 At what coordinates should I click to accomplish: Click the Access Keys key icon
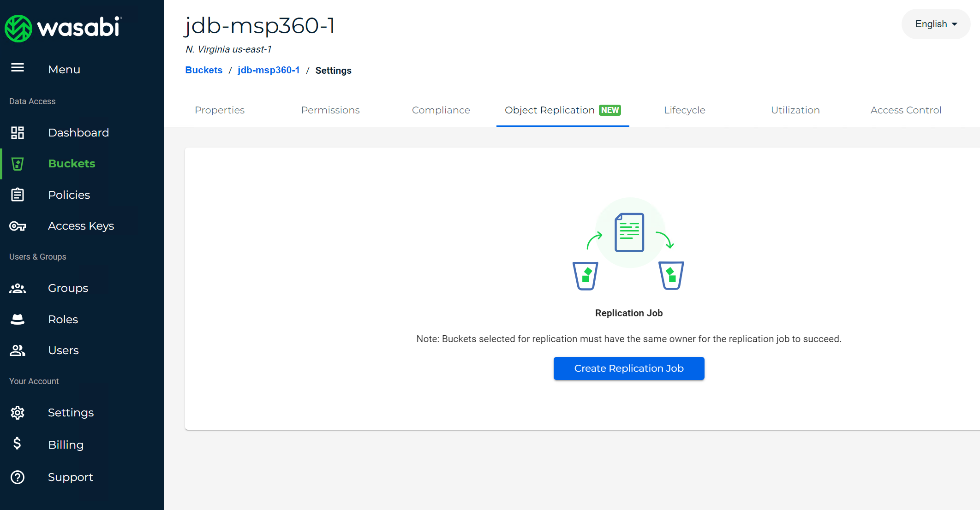pos(18,226)
